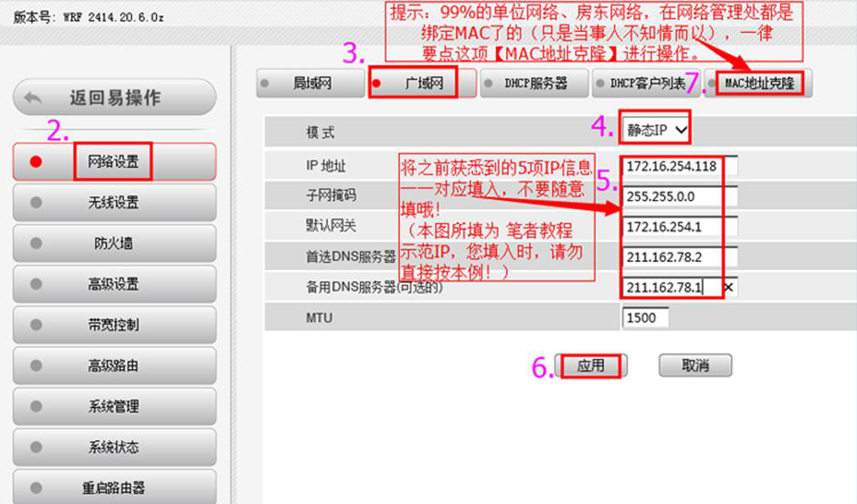Switch to the DHCP服务器 tab
The height and width of the screenshot is (504, 857).
pos(534,84)
